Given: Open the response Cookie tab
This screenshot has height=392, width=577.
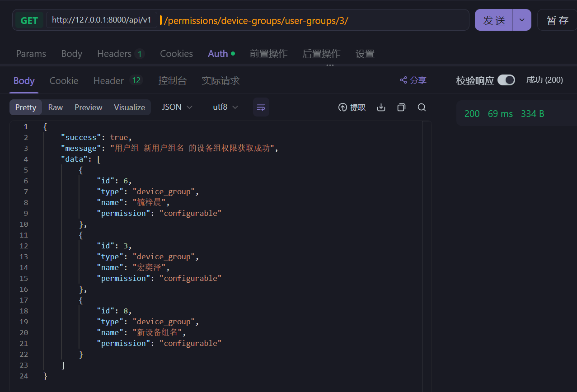Looking at the screenshot, I should [x=64, y=80].
